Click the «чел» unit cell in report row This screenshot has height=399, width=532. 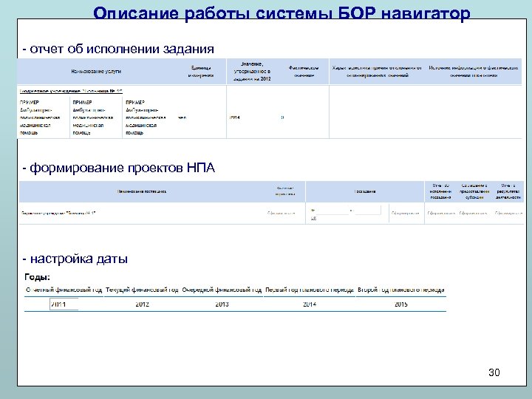[x=183, y=117]
